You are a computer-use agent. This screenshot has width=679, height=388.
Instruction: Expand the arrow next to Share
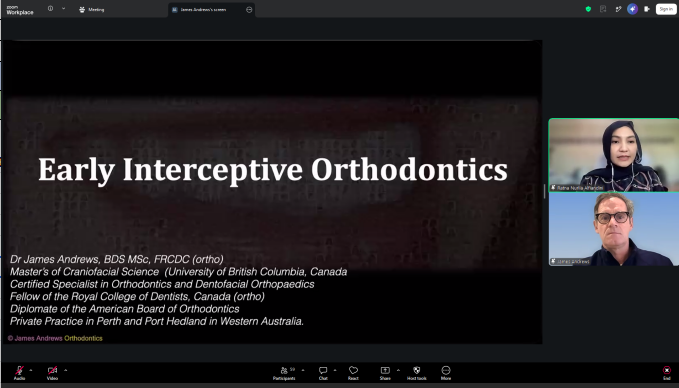(x=398, y=370)
